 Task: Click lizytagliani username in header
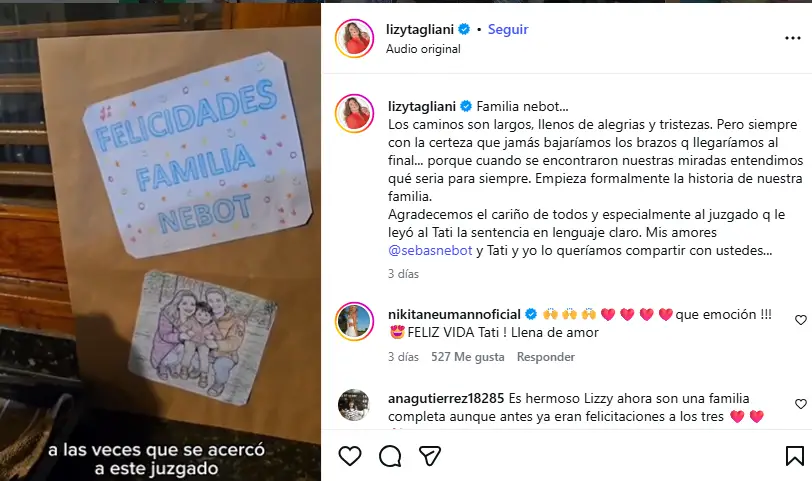(420, 30)
